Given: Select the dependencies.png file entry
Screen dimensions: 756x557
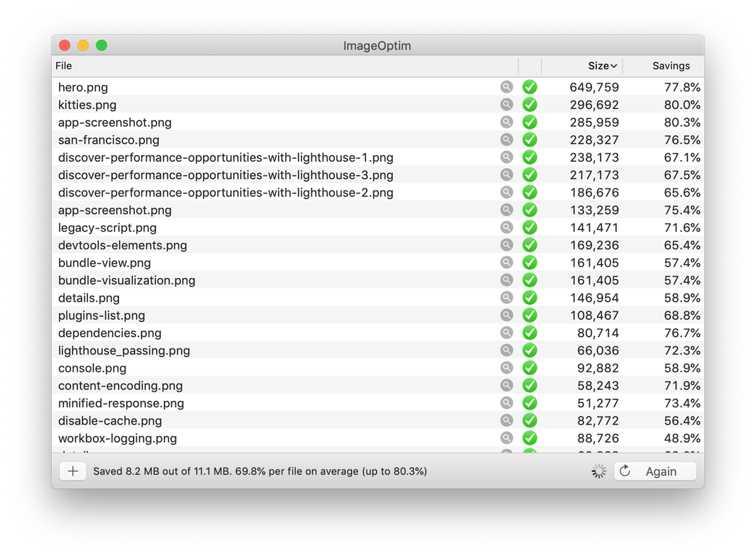Looking at the screenshot, I should point(110,333).
